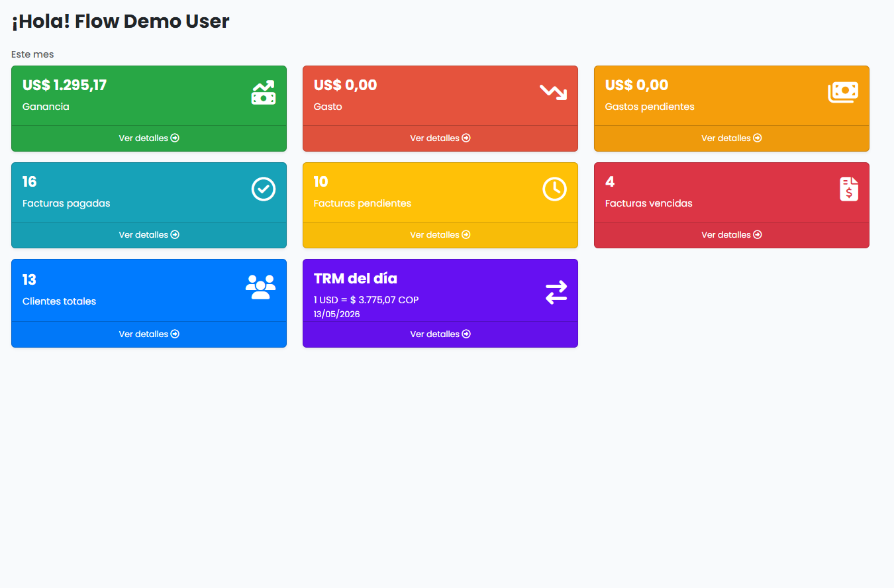Click the downward trend arrow icon on Gasto card
The height and width of the screenshot is (588, 894).
tap(553, 92)
